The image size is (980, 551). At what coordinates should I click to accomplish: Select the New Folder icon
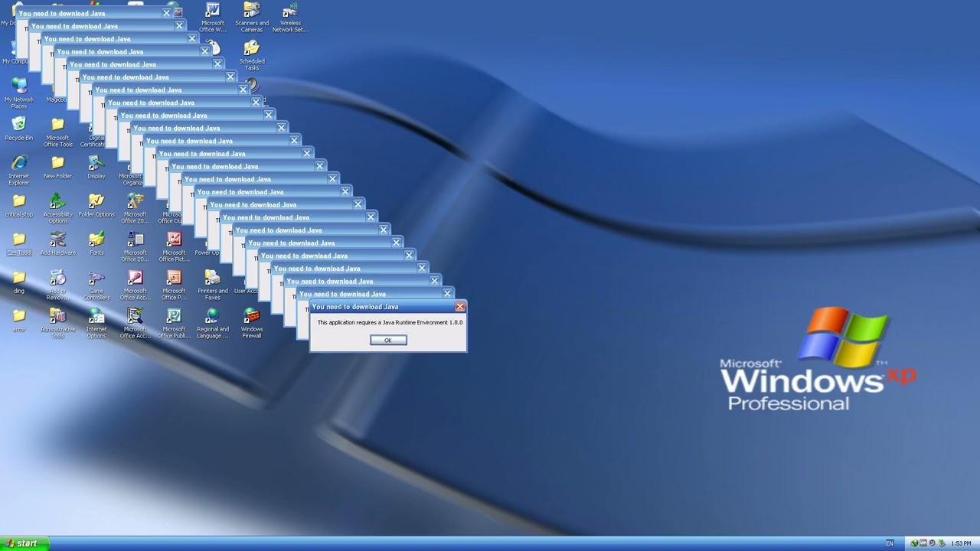tap(57, 167)
